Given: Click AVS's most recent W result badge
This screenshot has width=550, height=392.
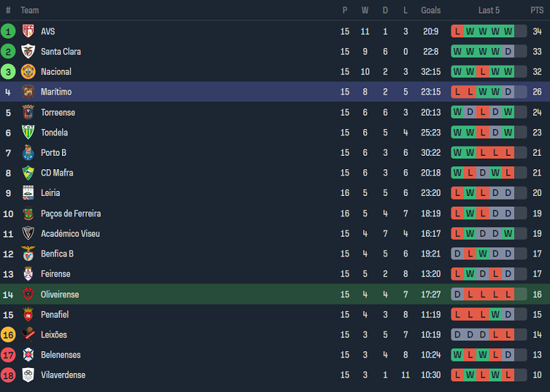Looking at the screenshot, I should click(x=508, y=31).
